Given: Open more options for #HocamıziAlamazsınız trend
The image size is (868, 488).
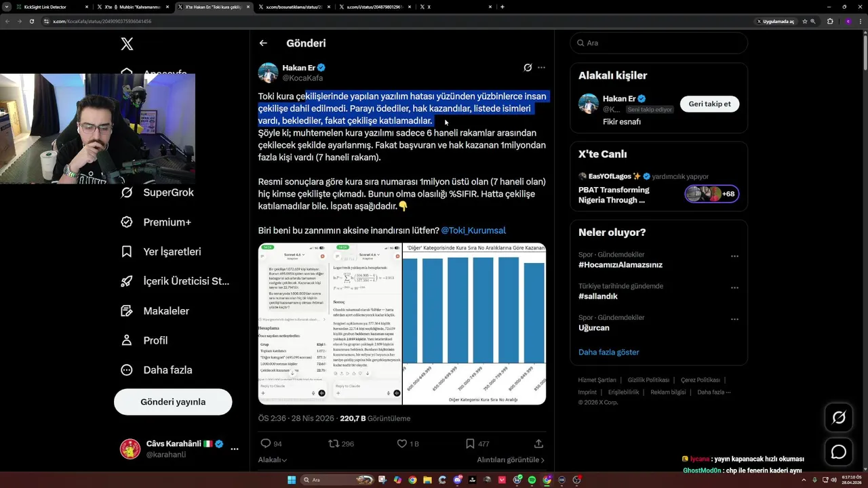Looking at the screenshot, I should tap(734, 257).
